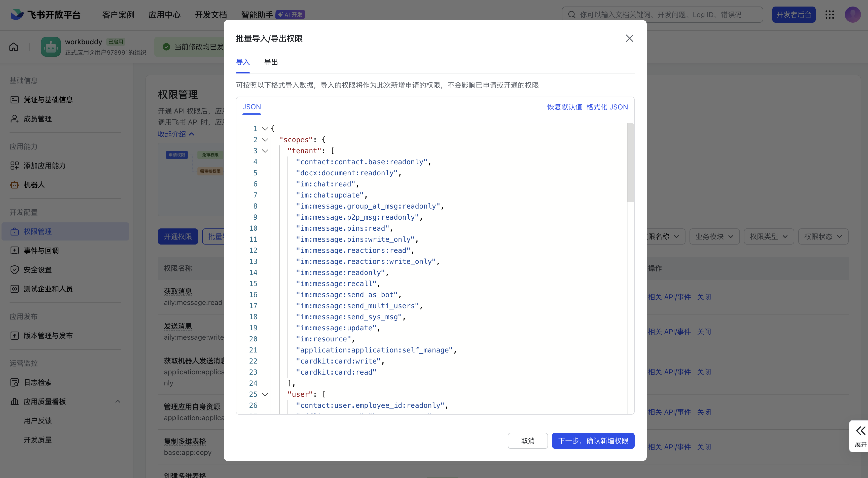
Task: Click the workbuddy application icon
Action: (51, 47)
